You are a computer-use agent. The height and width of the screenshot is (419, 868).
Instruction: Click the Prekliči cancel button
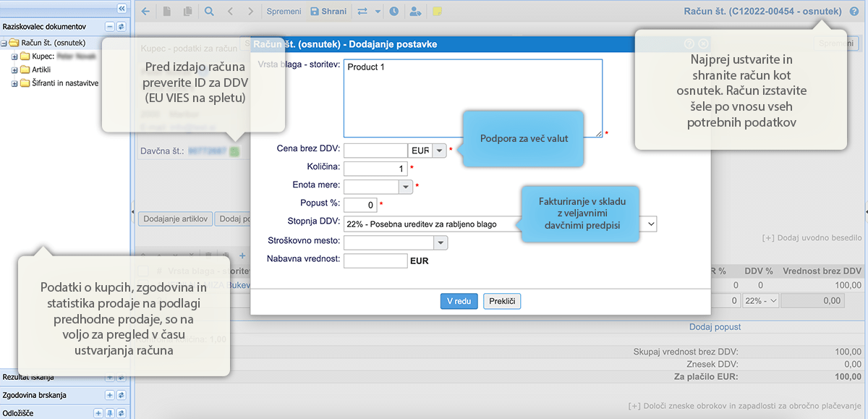tap(502, 302)
